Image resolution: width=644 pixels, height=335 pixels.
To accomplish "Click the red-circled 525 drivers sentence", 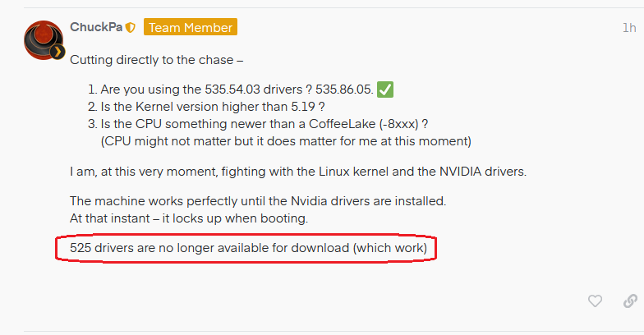I will coord(248,248).
